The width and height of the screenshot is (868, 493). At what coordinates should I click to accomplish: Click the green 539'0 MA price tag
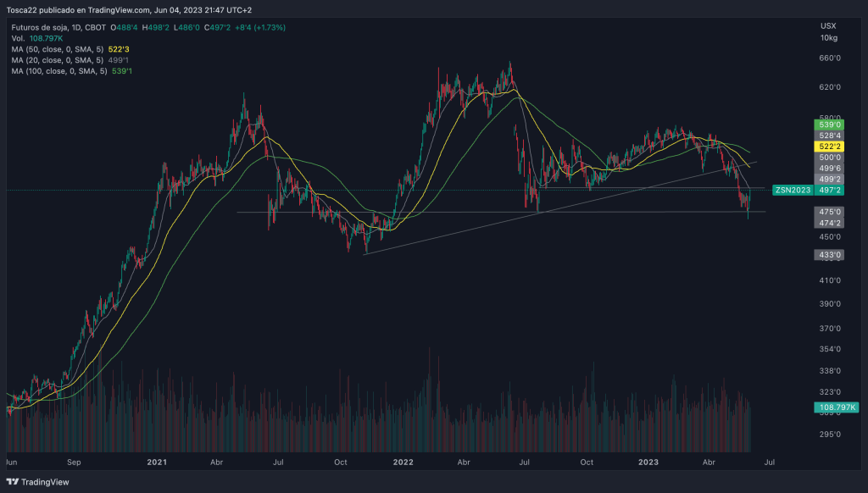[829, 124]
